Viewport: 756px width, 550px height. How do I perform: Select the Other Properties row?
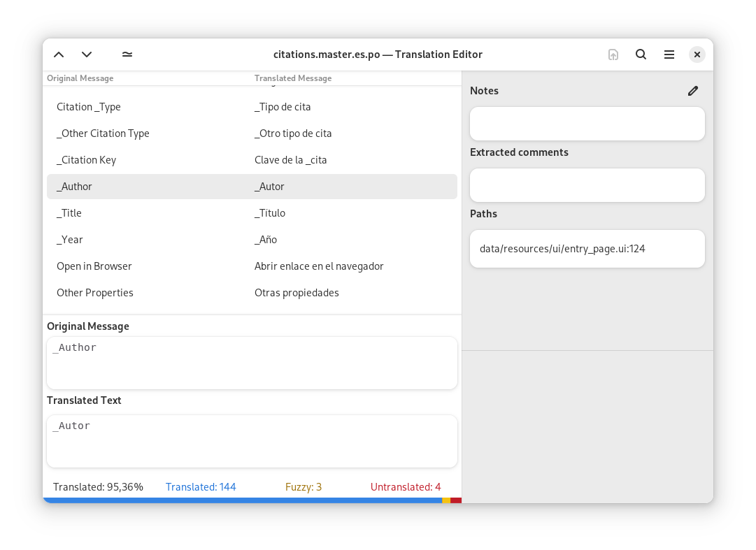[x=252, y=293]
